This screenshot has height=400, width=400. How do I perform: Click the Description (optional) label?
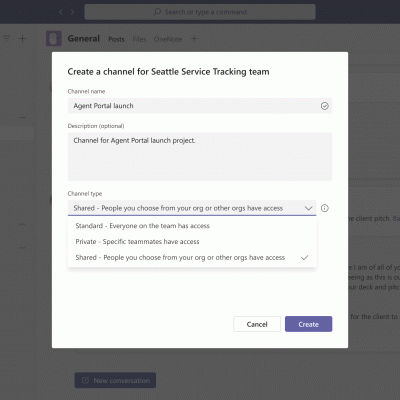[96, 126]
